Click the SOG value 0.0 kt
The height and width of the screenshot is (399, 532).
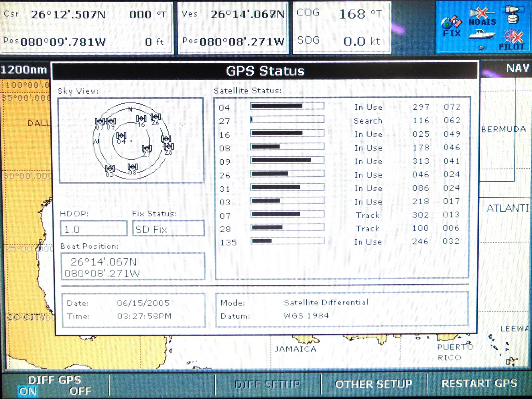pos(362,42)
